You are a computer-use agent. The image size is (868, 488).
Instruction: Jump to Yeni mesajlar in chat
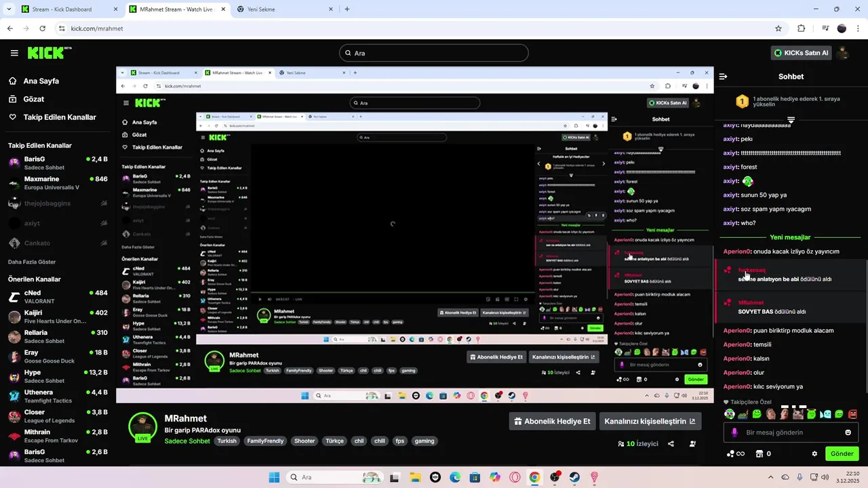pos(790,237)
